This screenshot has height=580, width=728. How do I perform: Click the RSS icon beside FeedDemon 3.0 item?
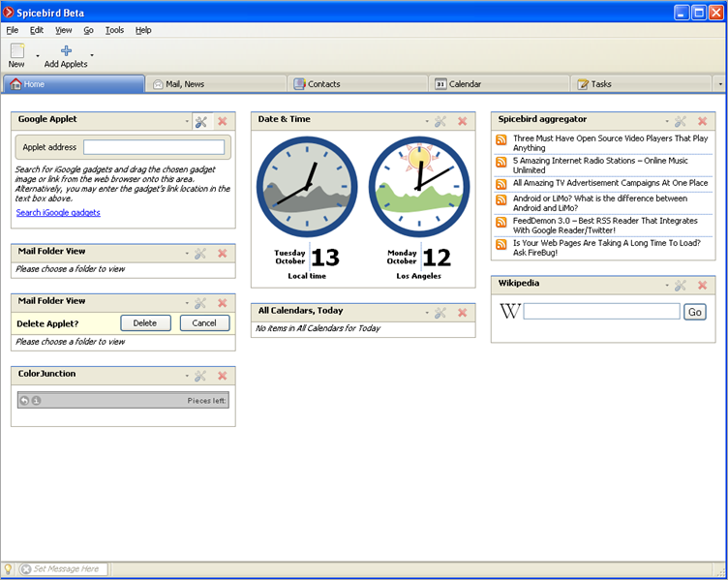point(501,222)
